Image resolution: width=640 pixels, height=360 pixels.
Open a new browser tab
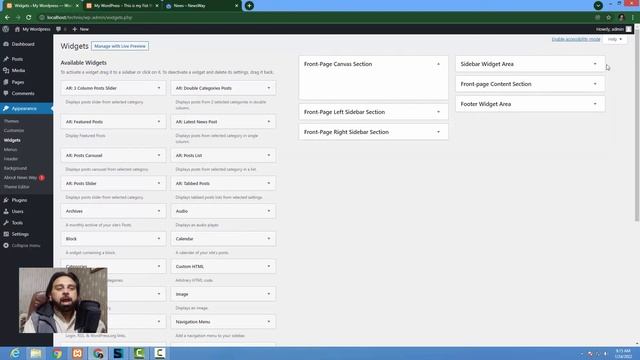pyautogui.click(x=249, y=6)
